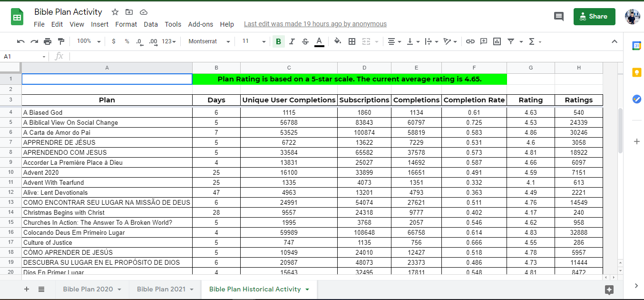Click the insert link icon
Viewport: 644px width, 300px height.
pos(470,41)
